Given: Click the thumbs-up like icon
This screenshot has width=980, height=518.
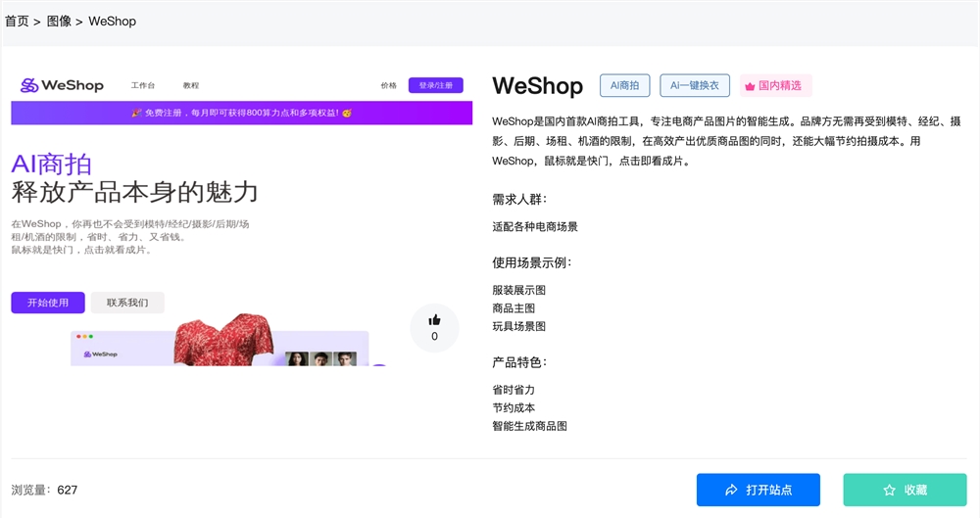Looking at the screenshot, I should click(x=434, y=320).
